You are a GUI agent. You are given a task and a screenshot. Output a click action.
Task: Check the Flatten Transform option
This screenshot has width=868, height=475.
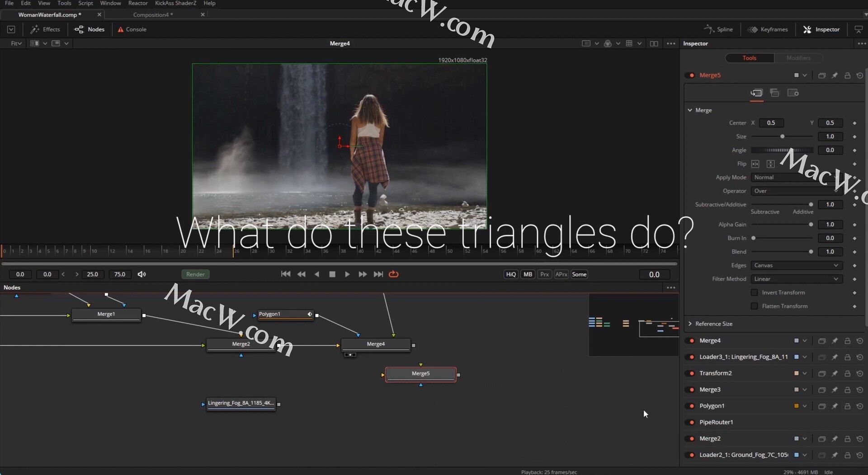754,306
